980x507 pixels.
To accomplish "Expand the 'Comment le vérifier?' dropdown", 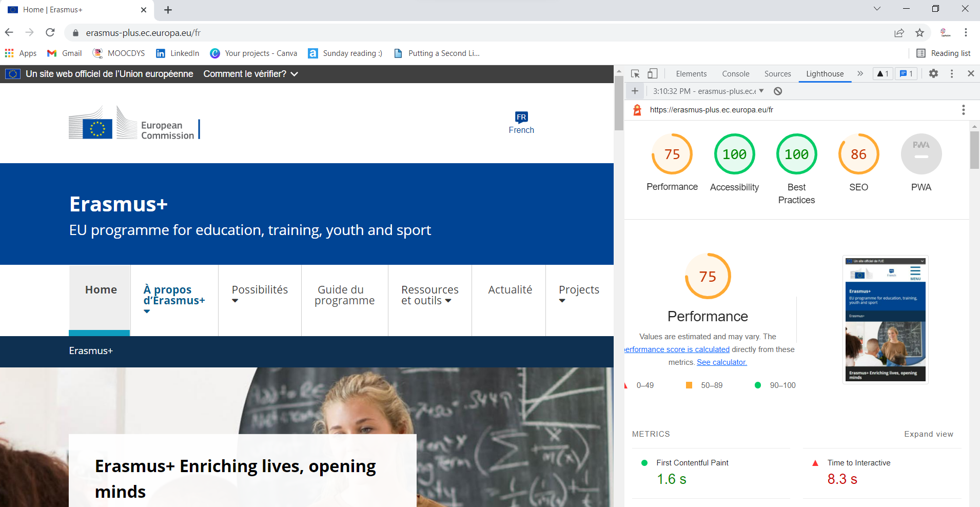I will [x=250, y=74].
